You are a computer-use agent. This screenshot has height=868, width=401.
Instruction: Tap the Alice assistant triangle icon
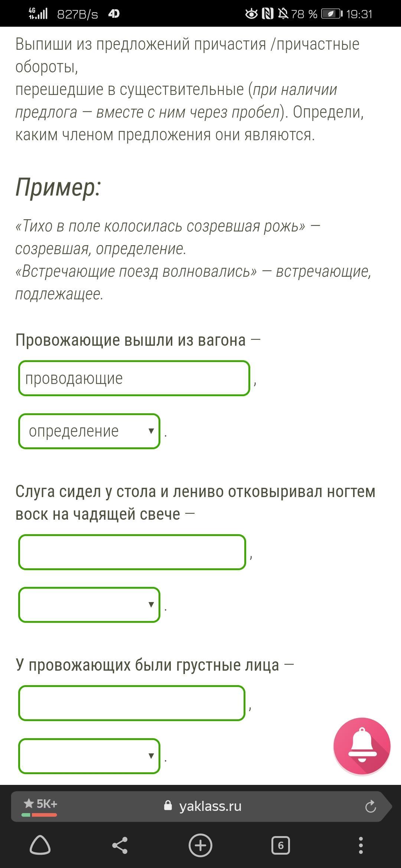click(x=40, y=845)
